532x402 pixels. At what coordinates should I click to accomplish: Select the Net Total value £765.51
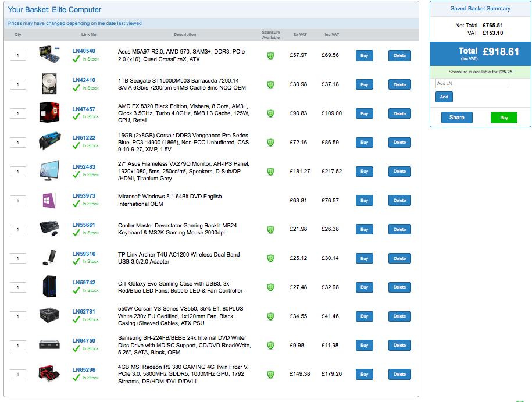[x=492, y=26]
